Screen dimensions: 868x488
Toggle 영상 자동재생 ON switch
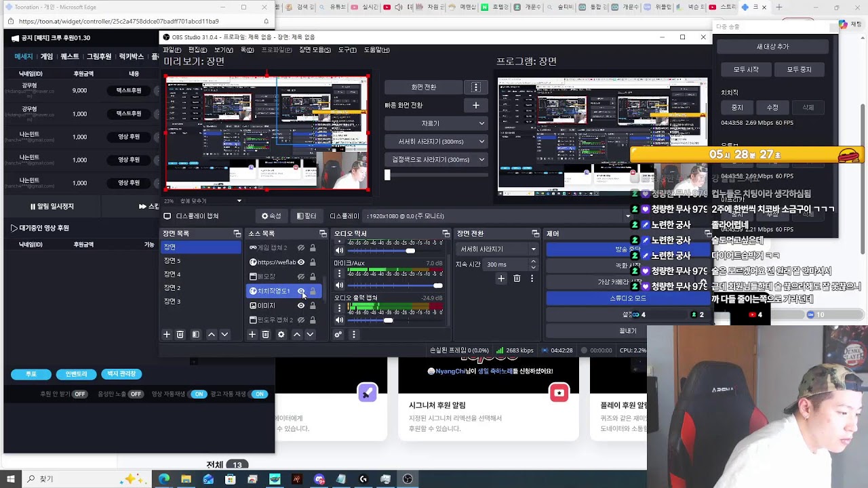coord(198,394)
